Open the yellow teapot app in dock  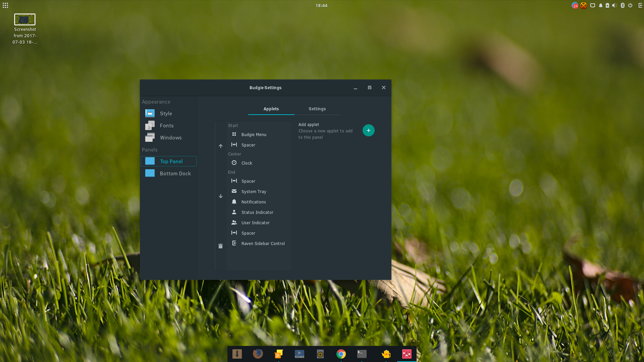(x=386, y=354)
